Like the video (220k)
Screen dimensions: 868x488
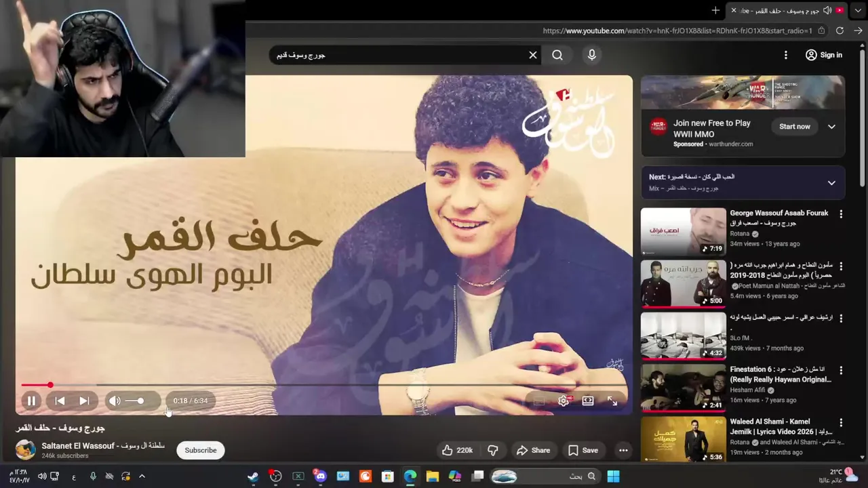pos(457,450)
